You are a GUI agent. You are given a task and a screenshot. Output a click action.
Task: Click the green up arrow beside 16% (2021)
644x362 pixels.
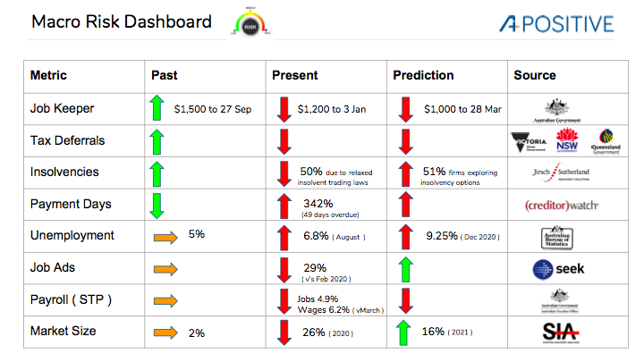(406, 333)
